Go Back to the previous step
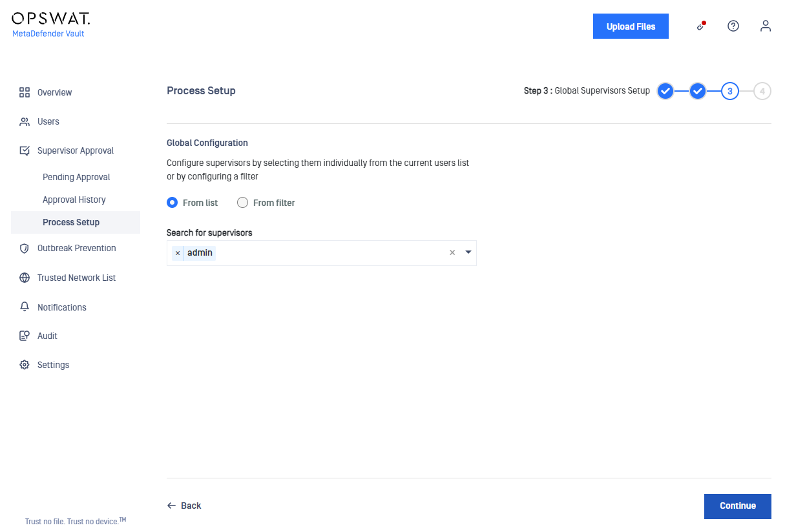Screen dimensions: 785x532 (184, 506)
